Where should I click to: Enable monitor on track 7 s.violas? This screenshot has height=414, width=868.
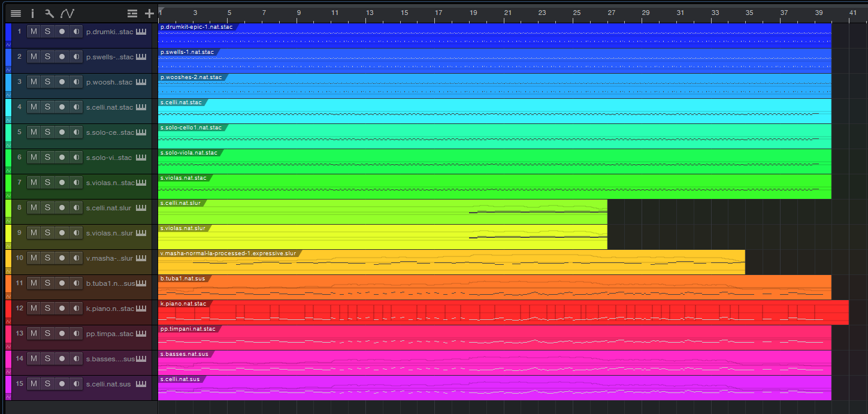(x=75, y=183)
